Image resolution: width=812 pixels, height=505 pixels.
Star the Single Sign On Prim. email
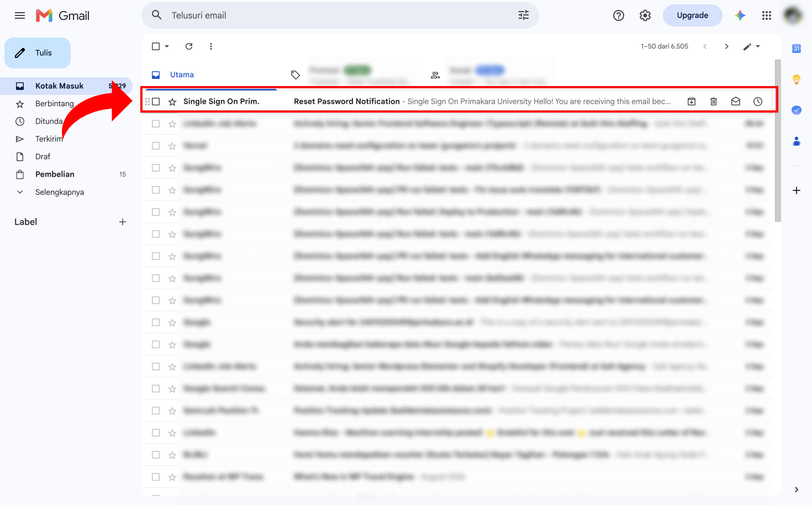172,102
